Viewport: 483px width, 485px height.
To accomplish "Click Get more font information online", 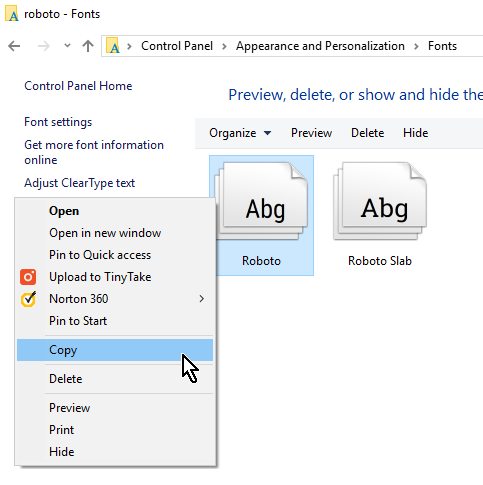I will pyautogui.click(x=94, y=152).
